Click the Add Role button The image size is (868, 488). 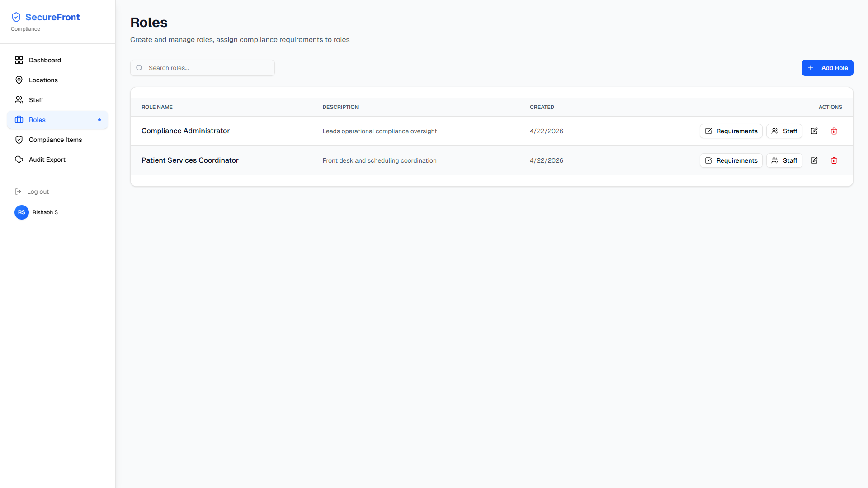[827, 68]
